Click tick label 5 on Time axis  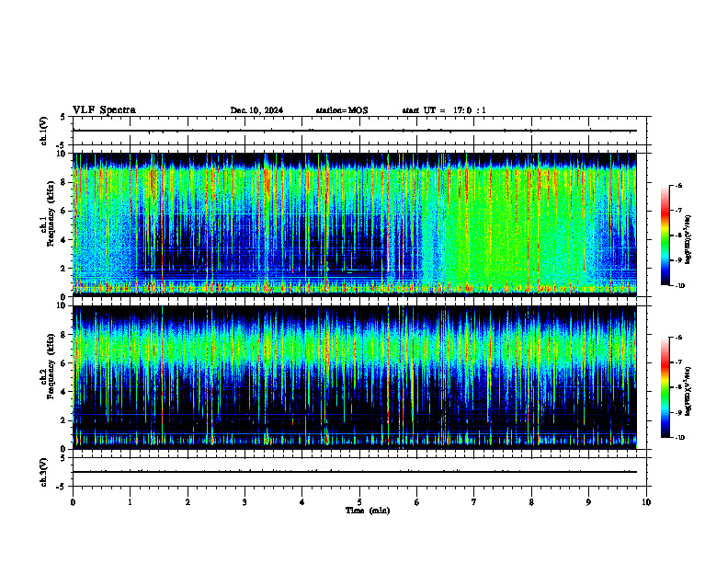(x=359, y=502)
